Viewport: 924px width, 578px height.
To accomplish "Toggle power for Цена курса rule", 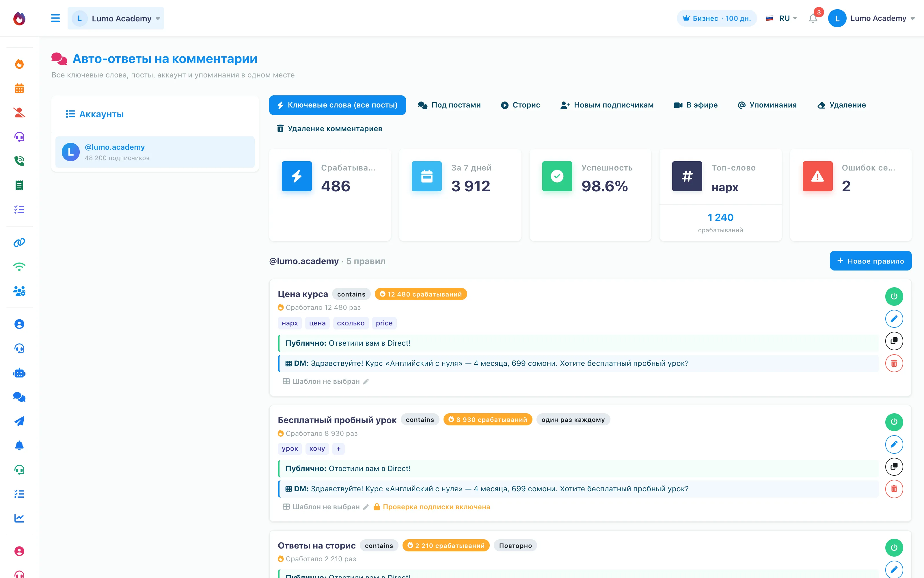I will (894, 296).
